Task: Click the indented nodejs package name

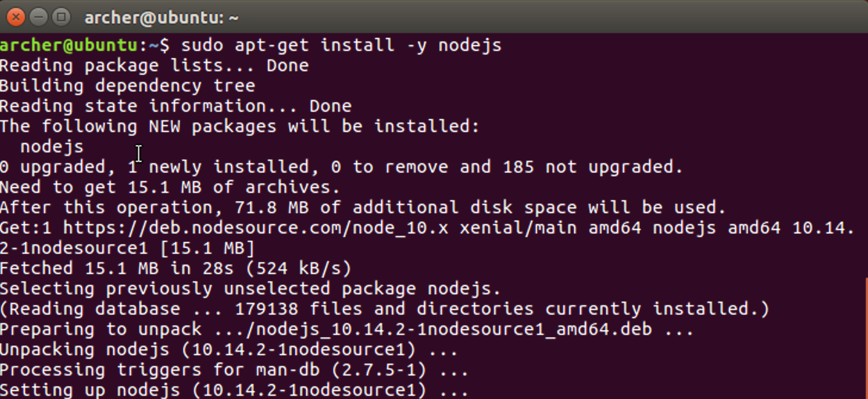Action: pyautogui.click(x=52, y=147)
